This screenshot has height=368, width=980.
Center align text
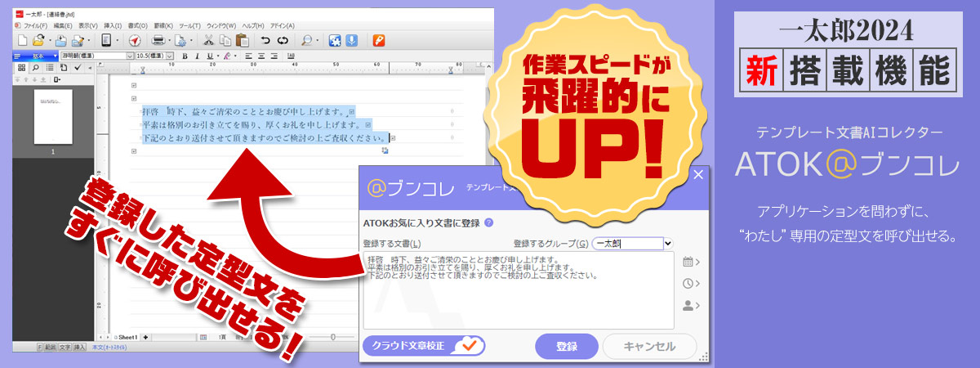(261, 56)
